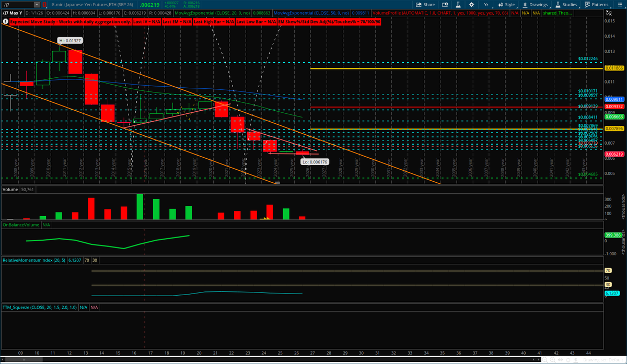This screenshot has width=627, height=364.
Task: Click the Volume panel label
Action: coord(10,189)
